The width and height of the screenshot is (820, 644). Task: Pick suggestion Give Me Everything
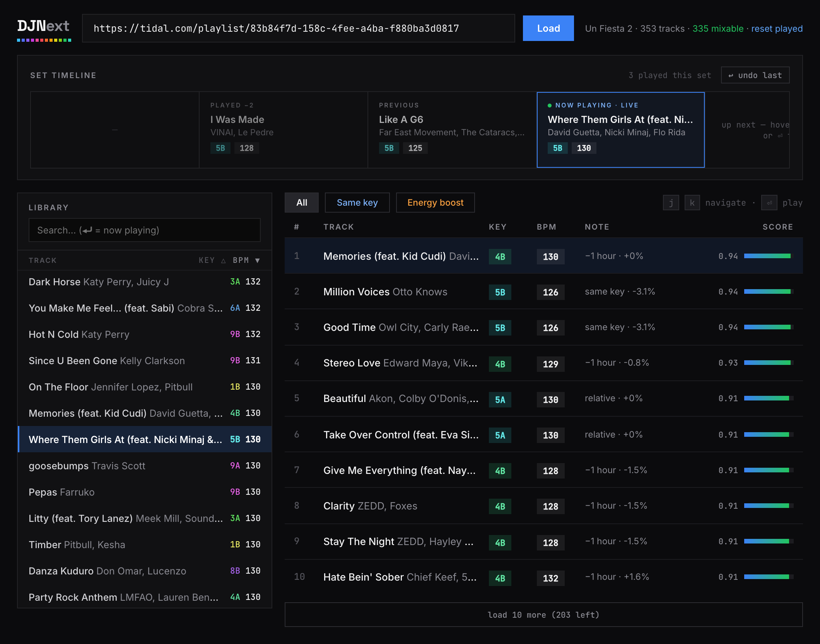click(x=543, y=470)
